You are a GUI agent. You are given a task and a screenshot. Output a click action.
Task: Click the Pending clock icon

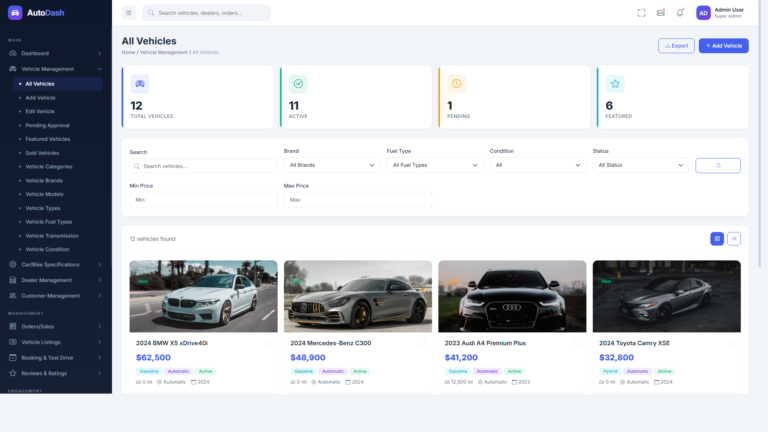(456, 84)
